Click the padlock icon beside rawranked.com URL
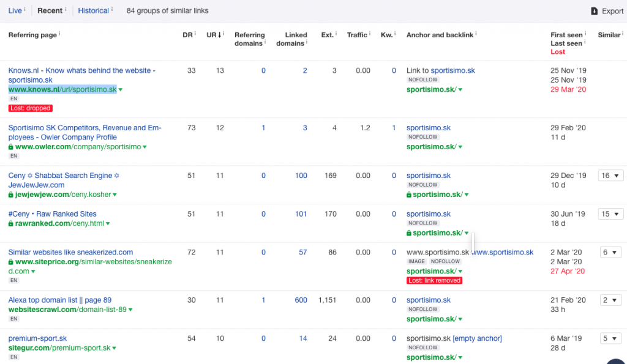Viewport: 627px width, 364px height. (x=11, y=224)
